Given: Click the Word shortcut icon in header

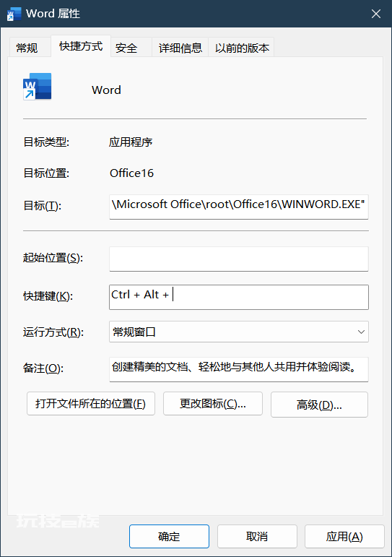Looking at the screenshot, I should 38,86.
